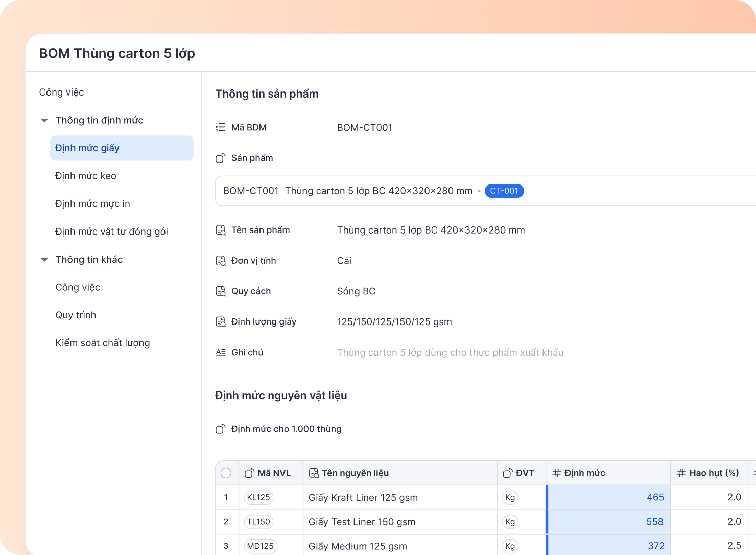The height and width of the screenshot is (555, 756).
Task: Click Hao hụt value for Test Liner row
Action: (734, 522)
